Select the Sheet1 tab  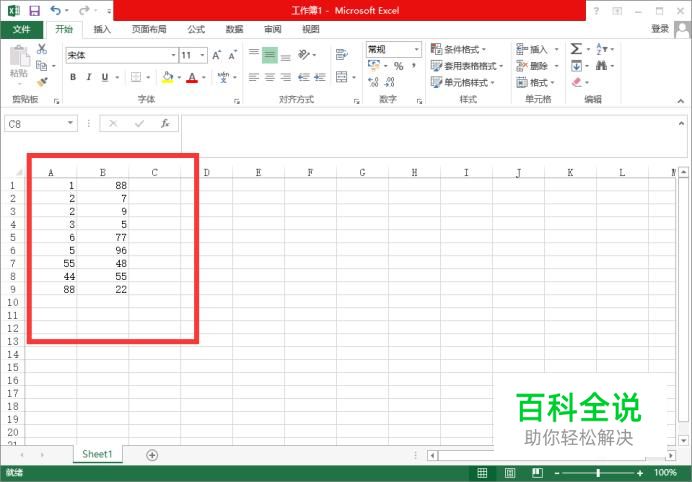coord(98,454)
